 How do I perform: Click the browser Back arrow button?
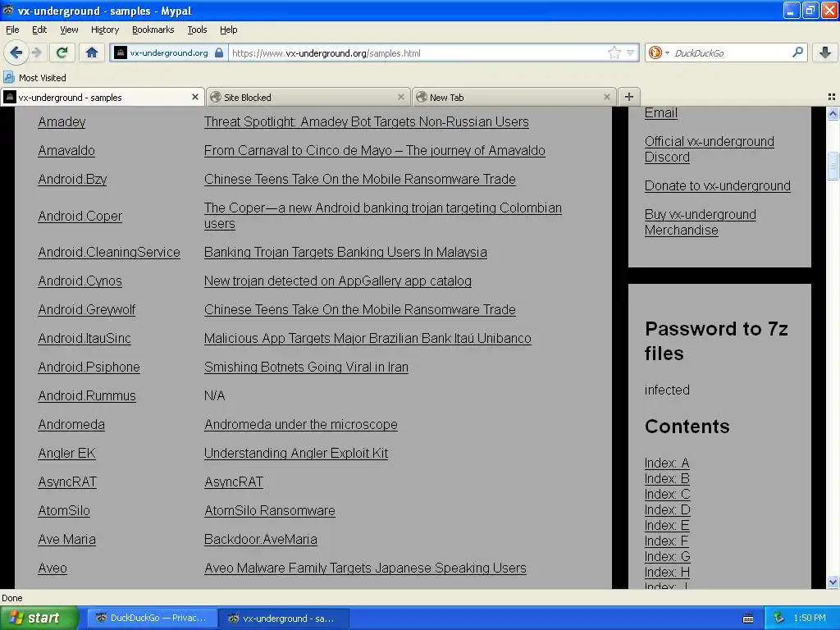(16, 52)
